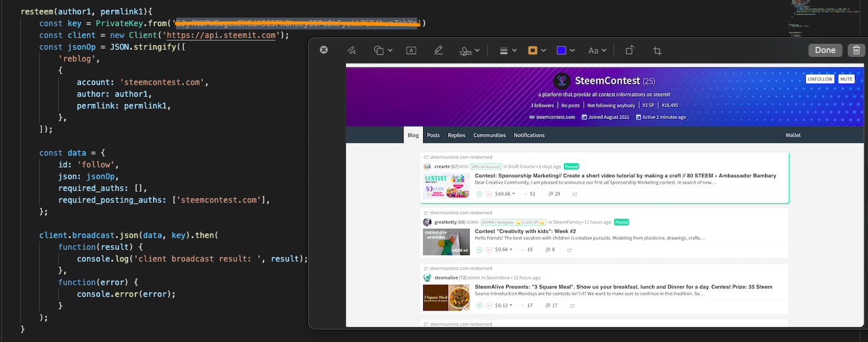Click the crearte author avatar
This screenshot has height=342, width=868.
427,167
